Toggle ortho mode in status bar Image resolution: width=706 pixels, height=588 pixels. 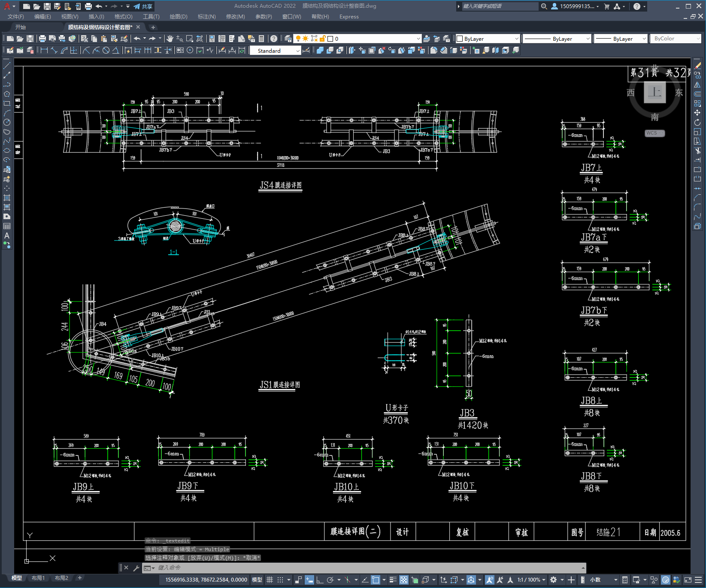[x=320, y=580]
